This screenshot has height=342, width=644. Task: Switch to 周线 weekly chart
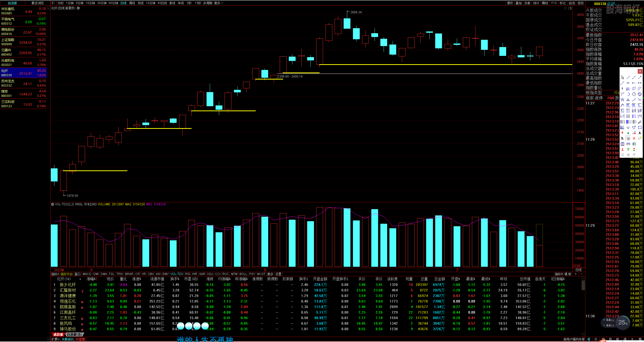click(132, 3)
